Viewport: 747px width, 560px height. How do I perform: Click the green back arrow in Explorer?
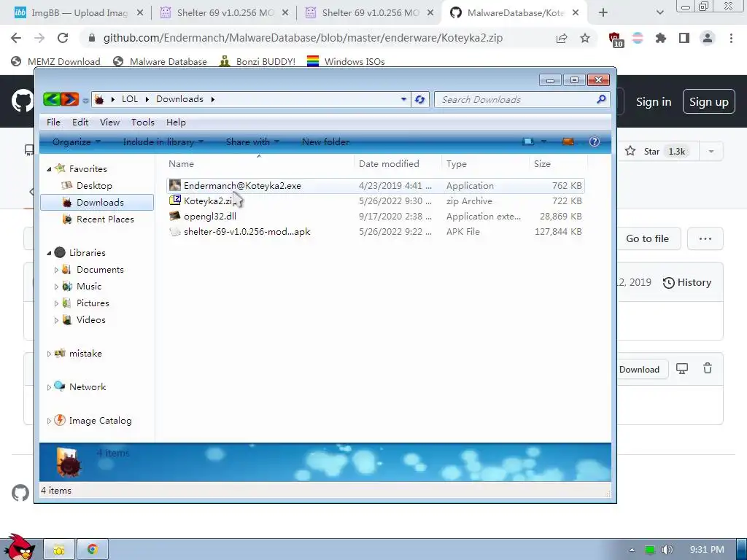click(52, 99)
